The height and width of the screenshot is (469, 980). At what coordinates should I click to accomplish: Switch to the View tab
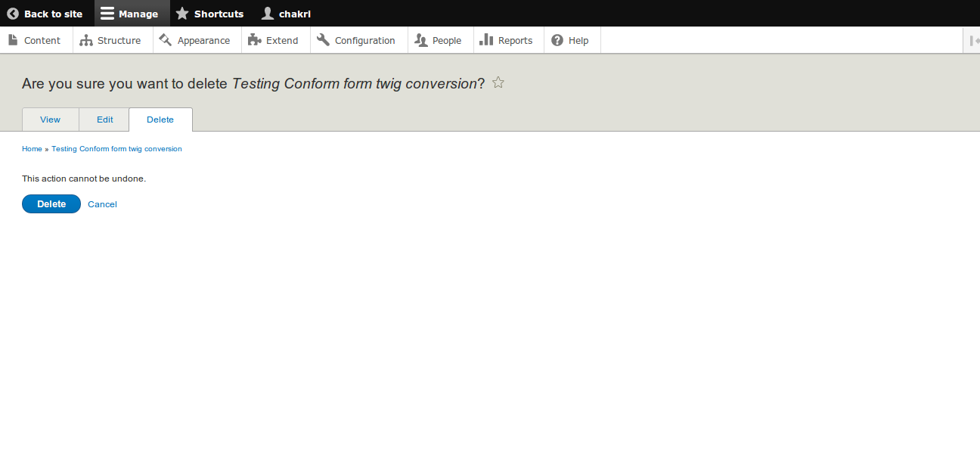pos(51,120)
